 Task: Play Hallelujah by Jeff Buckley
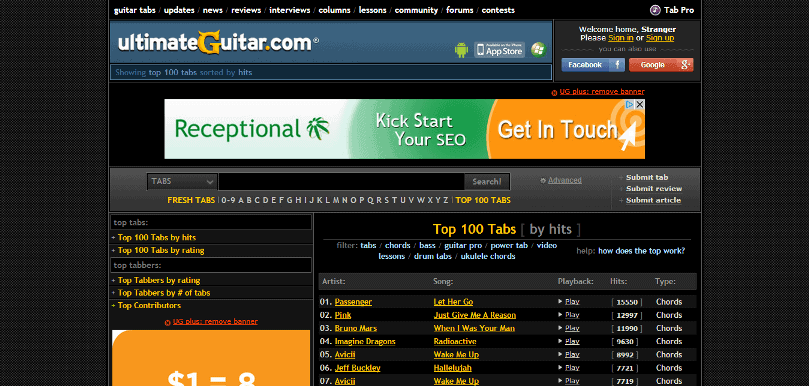tap(572, 368)
